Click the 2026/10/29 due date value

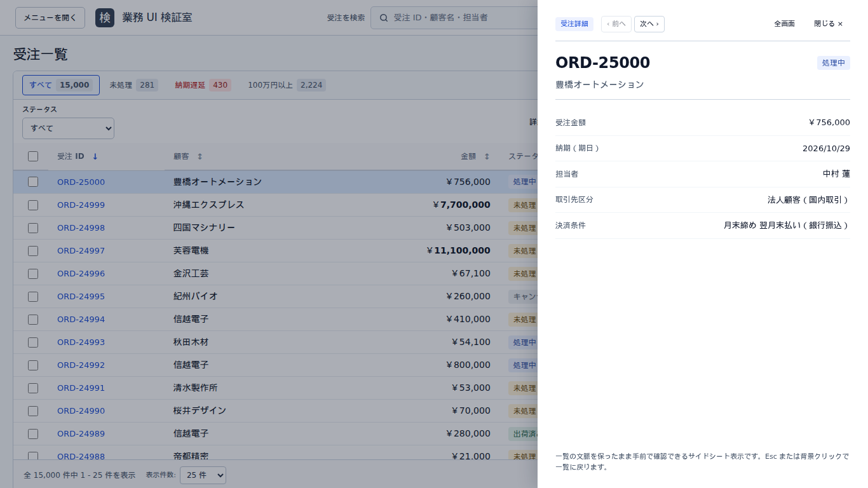(x=826, y=148)
